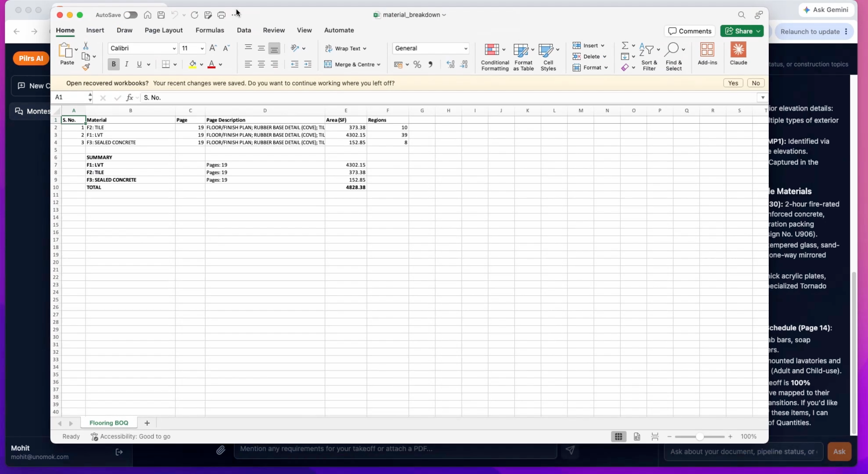Launch the Claude add-in
Viewport: 868px width, 474px height.
[739, 54]
